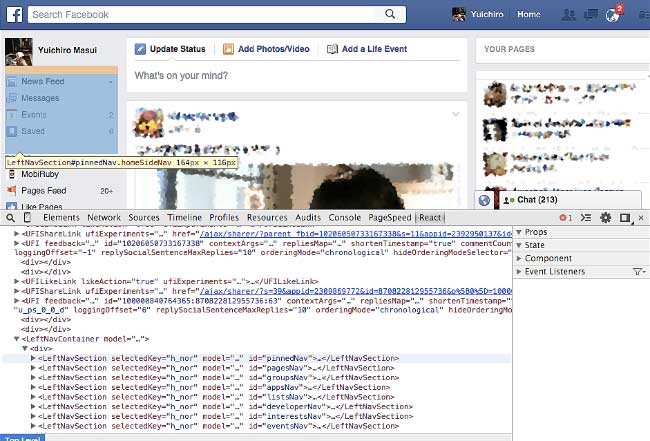Image resolution: width=650 pixels, height=441 pixels.
Task: Click the Messages sidebar icon
Action: pos(12,98)
